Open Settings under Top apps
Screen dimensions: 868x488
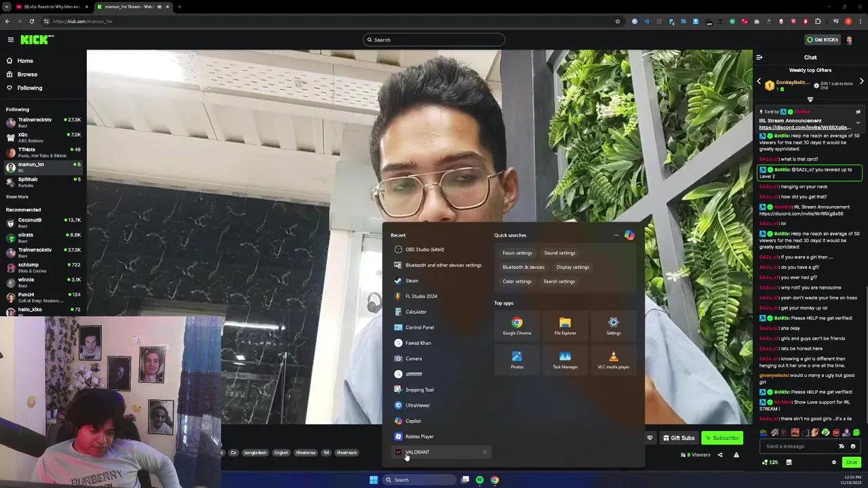coord(613,326)
